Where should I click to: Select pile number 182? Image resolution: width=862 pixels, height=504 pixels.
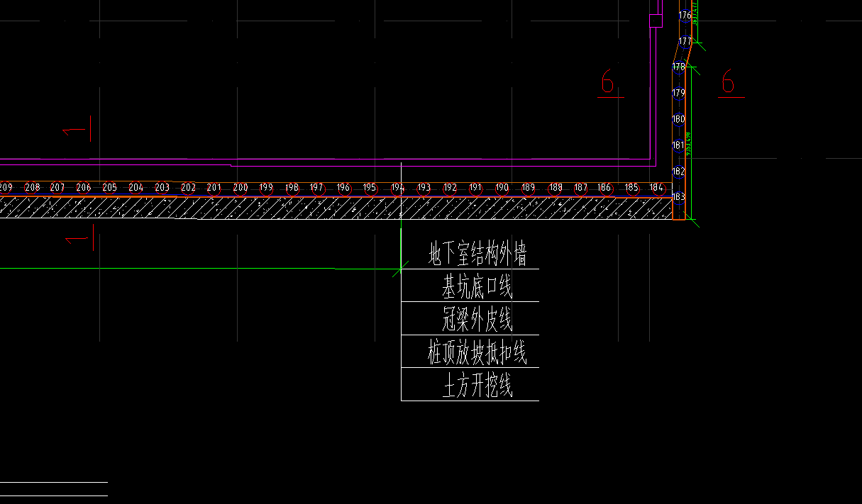(x=678, y=172)
